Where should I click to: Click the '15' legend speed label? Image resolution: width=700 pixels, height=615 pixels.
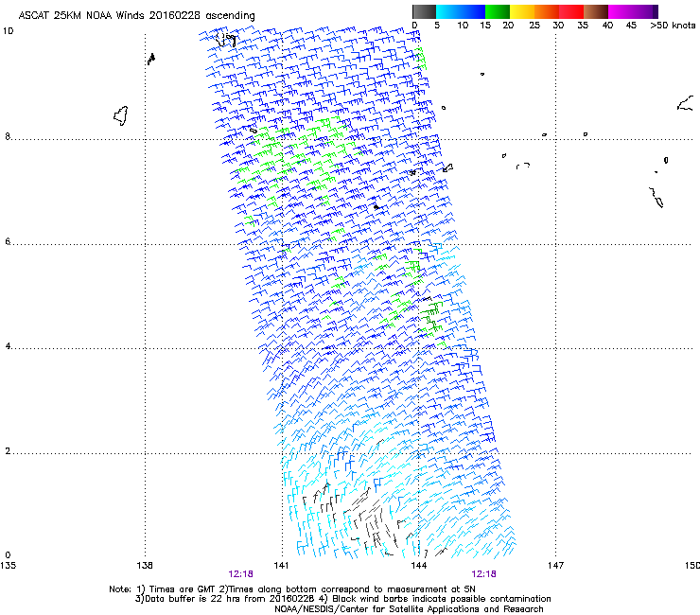(485, 26)
